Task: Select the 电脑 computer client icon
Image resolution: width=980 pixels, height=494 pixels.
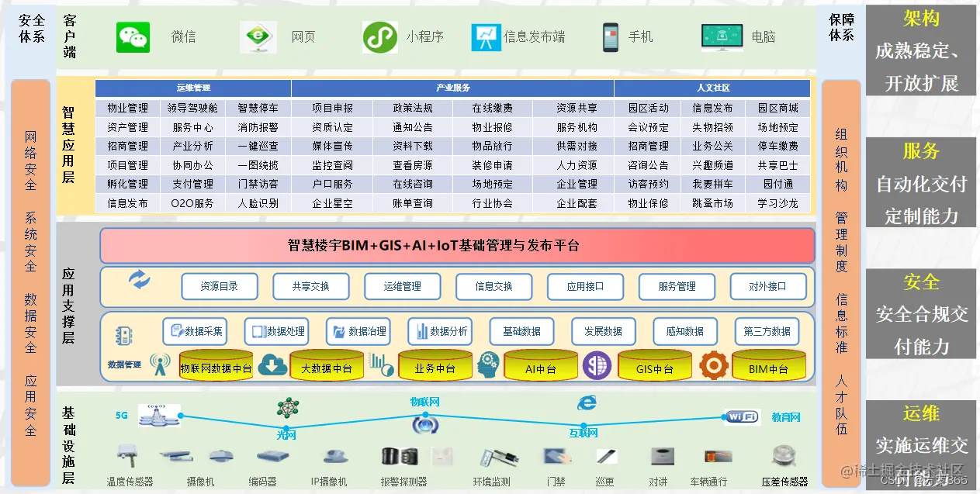Action: (x=721, y=36)
